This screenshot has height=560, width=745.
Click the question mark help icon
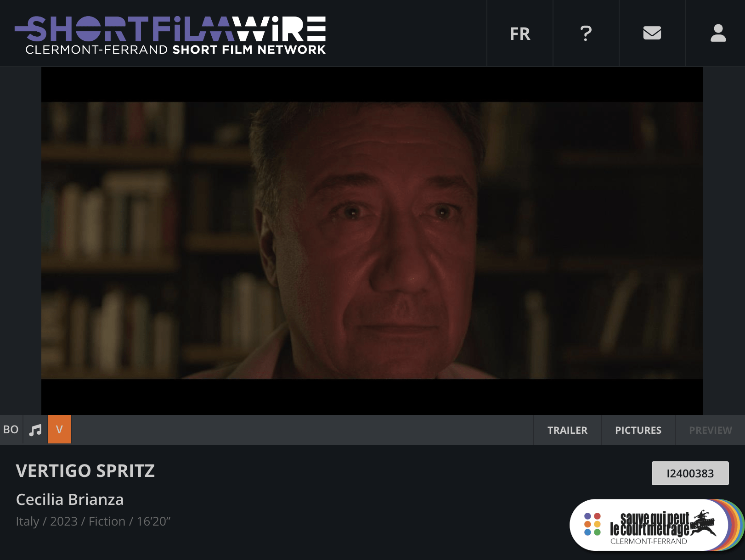click(x=586, y=33)
